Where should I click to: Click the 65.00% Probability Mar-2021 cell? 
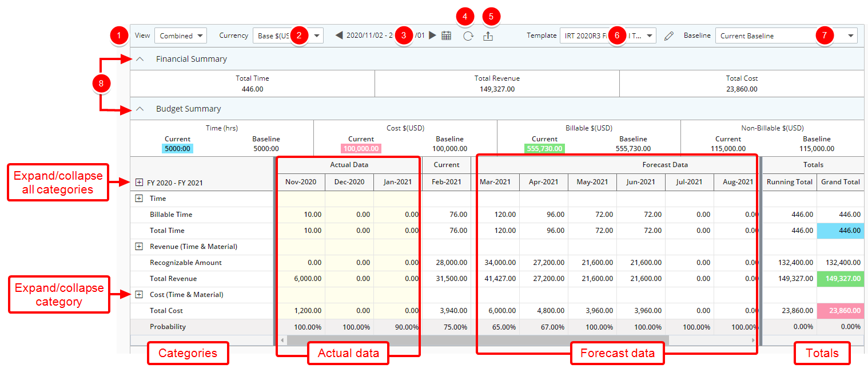coord(495,327)
